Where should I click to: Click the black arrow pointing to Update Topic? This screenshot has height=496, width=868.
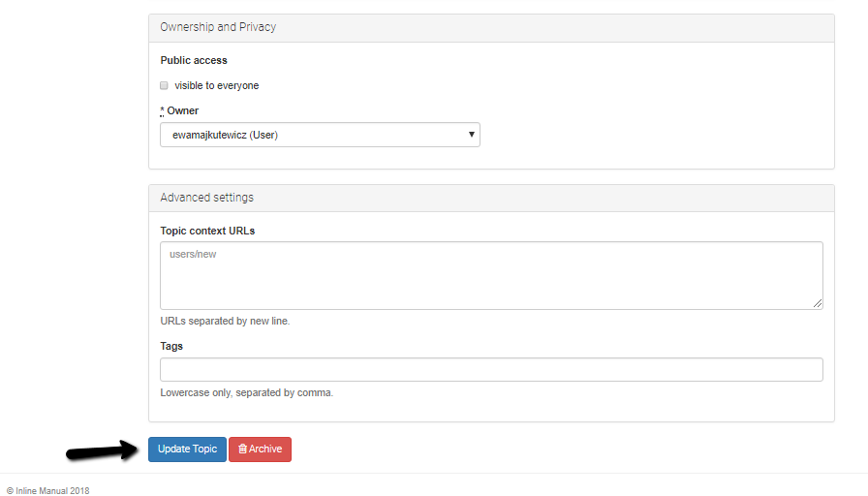click(x=102, y=450)
